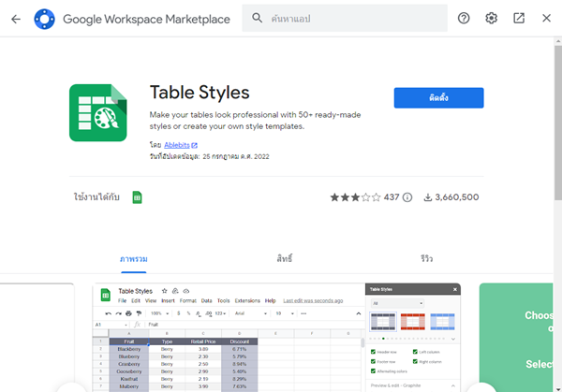Click the Blackberry cell
562x392 pixels.
click(x=129, y=349)
